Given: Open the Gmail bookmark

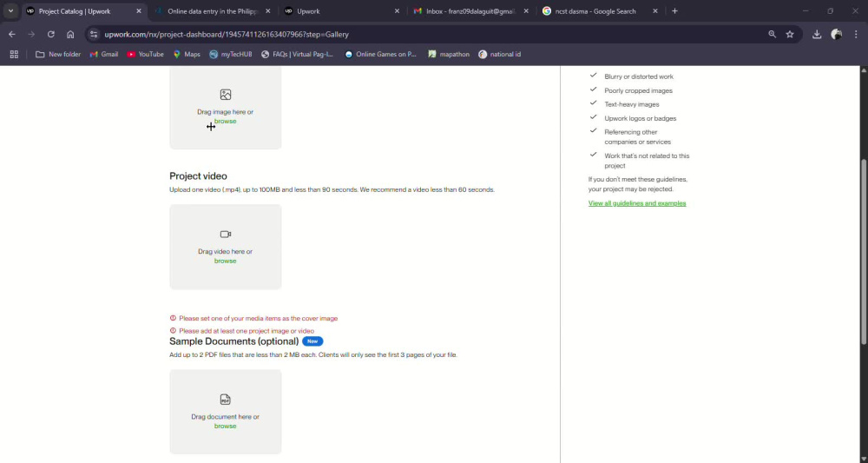Looking at the screenshot, I should coord(104,54).
